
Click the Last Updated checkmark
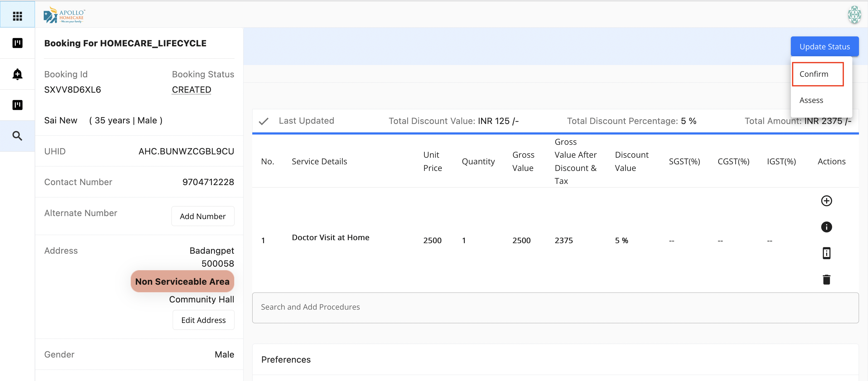tap(263, 121)
